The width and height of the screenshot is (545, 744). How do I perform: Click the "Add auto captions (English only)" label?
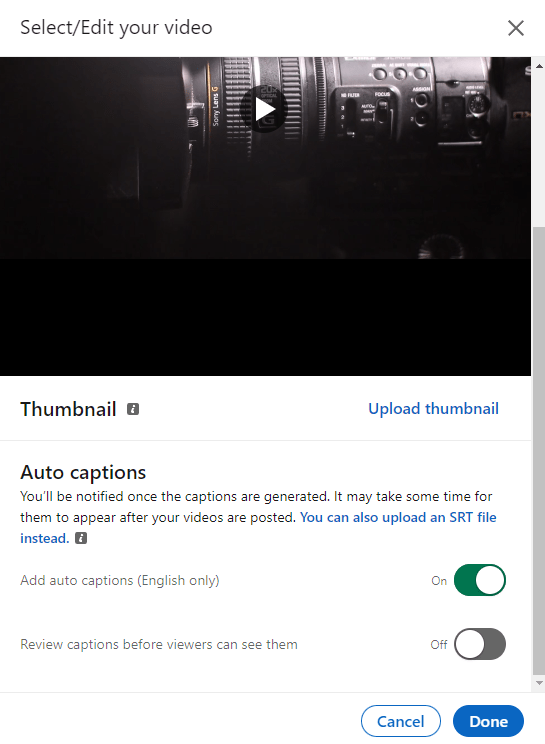(120, 580)
